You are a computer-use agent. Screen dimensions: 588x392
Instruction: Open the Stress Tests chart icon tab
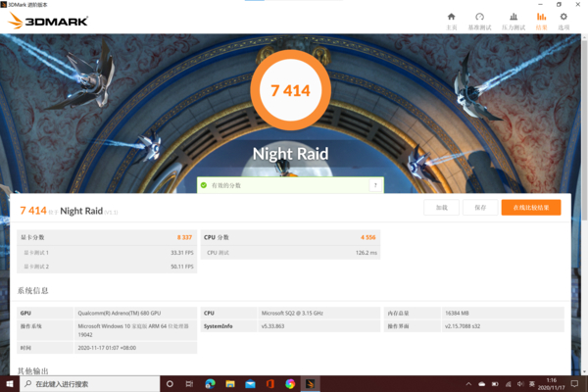point(514,22)
